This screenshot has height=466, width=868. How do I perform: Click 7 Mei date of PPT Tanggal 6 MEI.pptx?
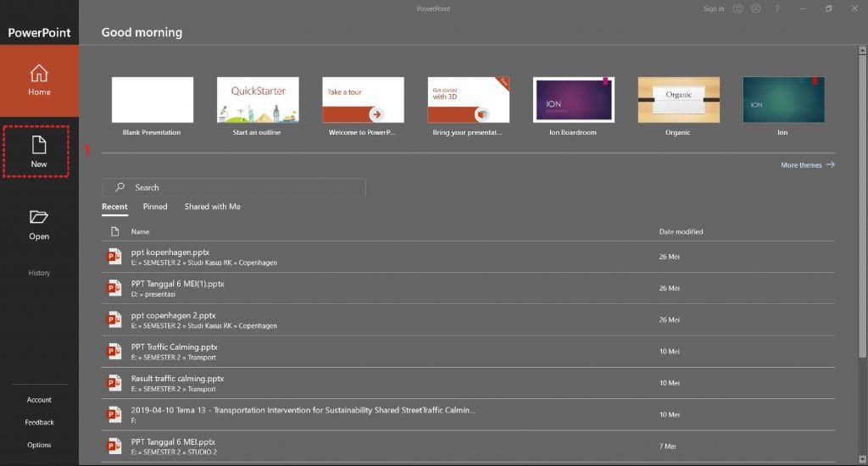click(667, 446)
